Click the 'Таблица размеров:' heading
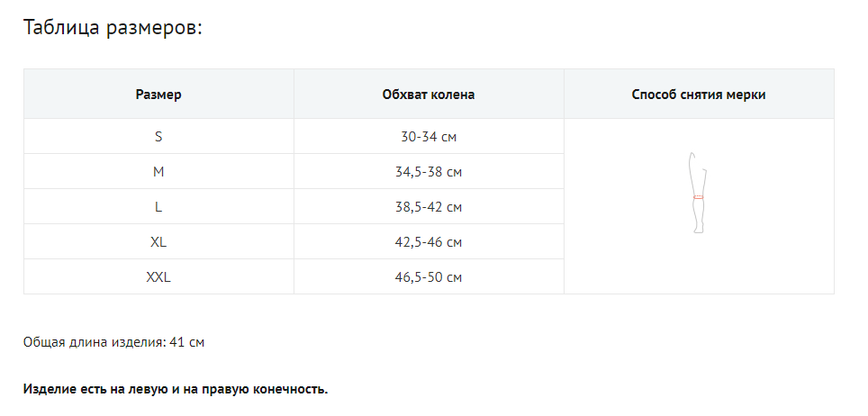Image resolution: width=868 pixels, height=416 pixels. pos(113,27)
